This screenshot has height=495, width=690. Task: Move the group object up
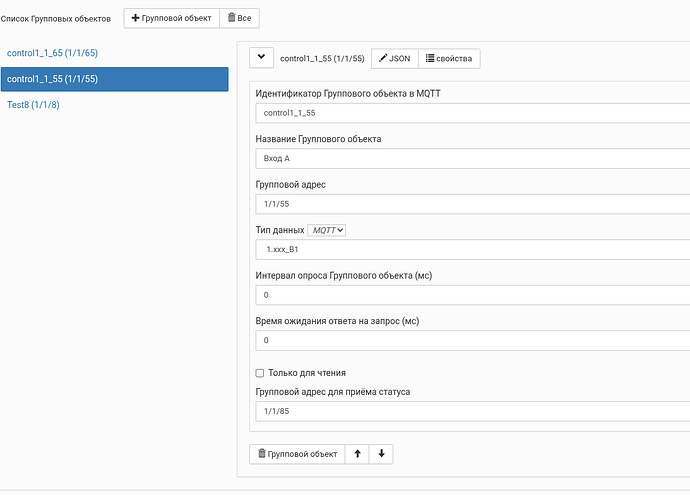click(x=357, y=454)
